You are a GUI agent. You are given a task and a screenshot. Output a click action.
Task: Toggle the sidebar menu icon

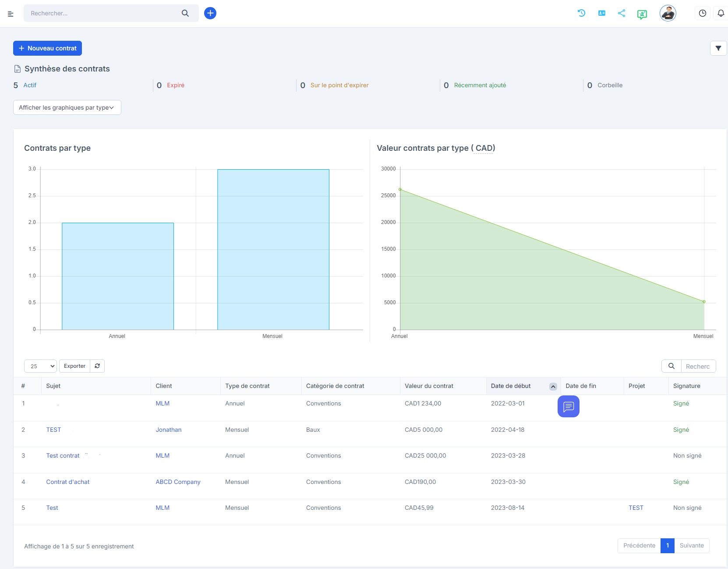click(11, 14)
